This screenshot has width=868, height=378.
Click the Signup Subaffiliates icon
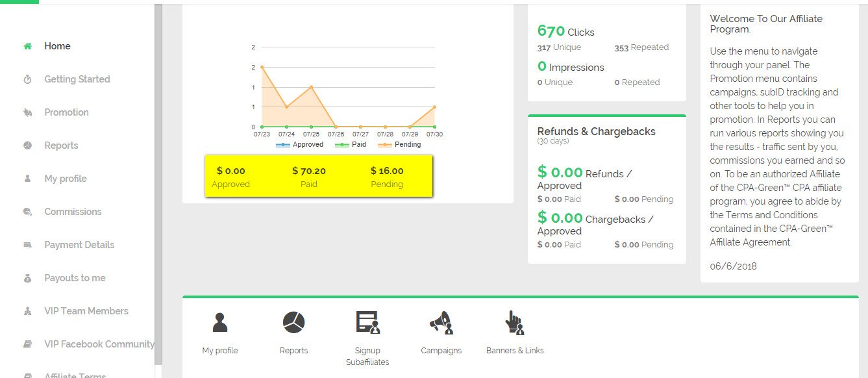click(367, 322)
